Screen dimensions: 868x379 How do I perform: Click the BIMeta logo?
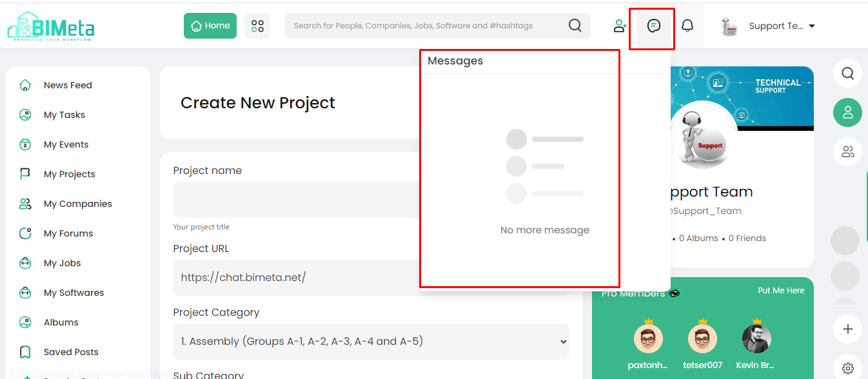(x=52, y=26)
